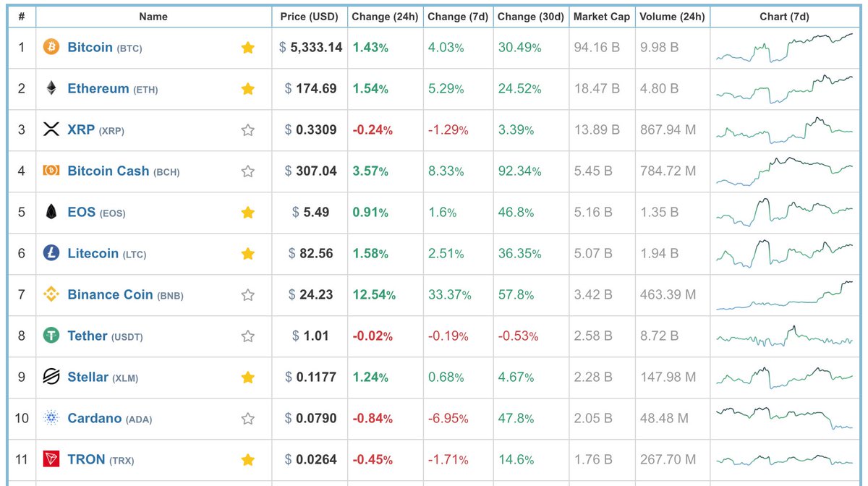Open the EOS coin link
868x486 pixels.
click(96, 213)
